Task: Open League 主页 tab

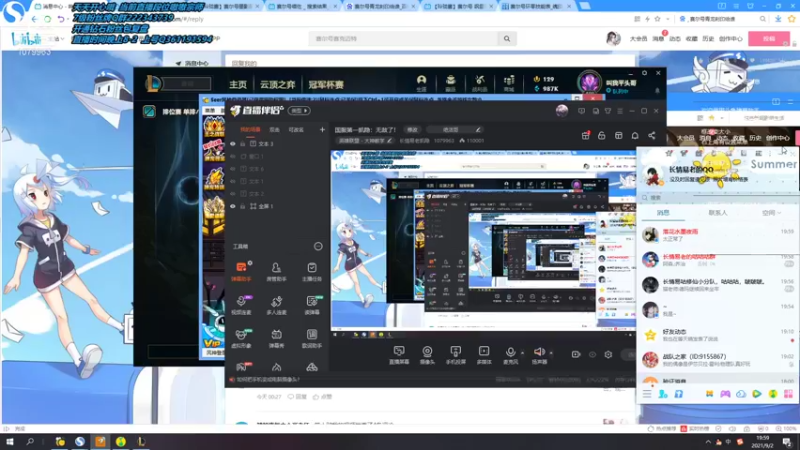Action: pos(238,85)
